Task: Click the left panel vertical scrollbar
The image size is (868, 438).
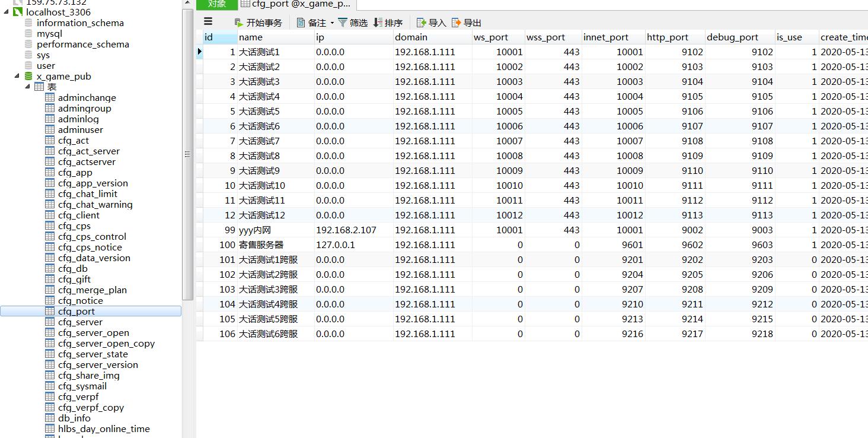Action: pyautogui.click(x=187, y=154)
